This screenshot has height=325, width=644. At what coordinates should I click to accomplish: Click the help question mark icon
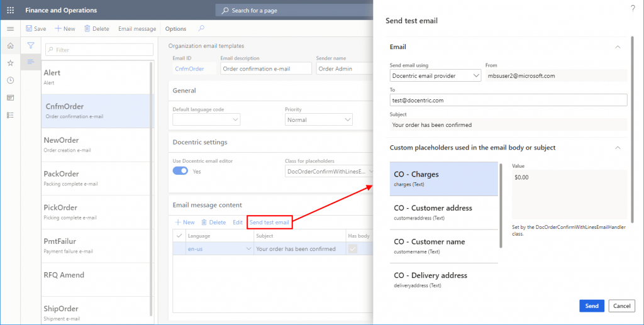[x=633, y=9]
